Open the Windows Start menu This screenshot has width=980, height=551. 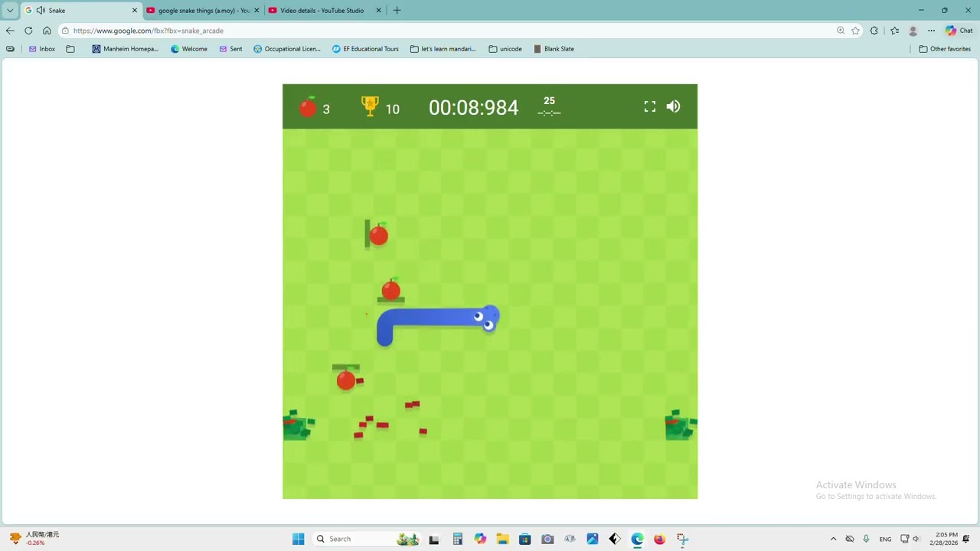(298, 539)
